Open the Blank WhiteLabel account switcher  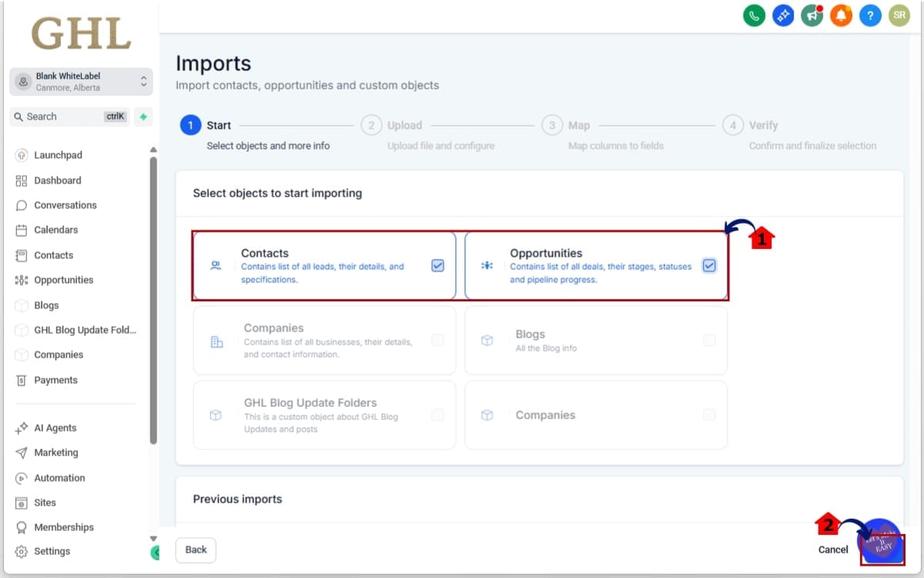[x=80, y=81]
